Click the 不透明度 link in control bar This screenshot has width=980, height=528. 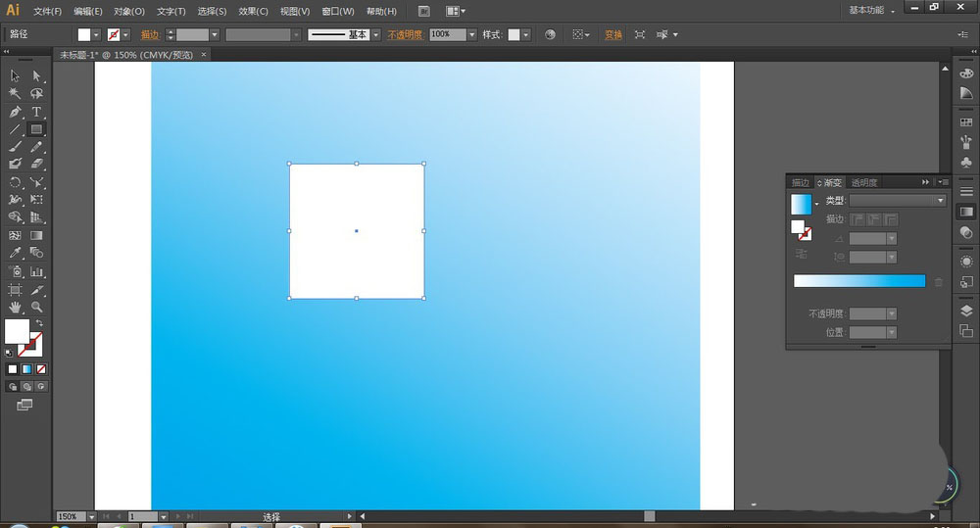(x=405, y=34)
